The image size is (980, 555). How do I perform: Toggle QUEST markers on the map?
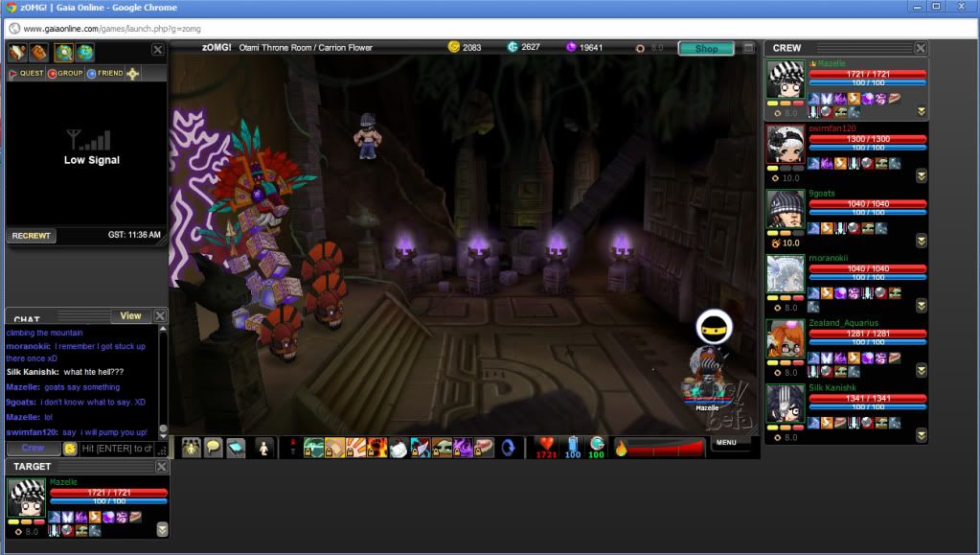pos(26,73)
